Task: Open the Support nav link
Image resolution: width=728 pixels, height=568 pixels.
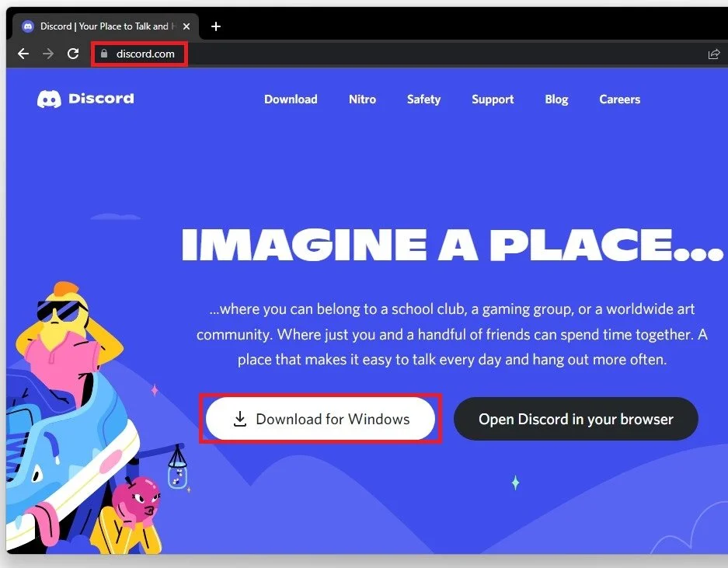Action: pos(493,99)
